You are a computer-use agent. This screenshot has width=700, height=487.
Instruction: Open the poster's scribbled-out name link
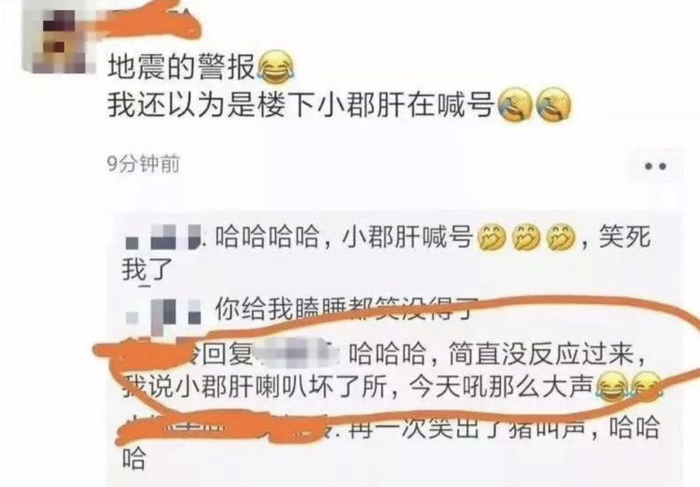pos(147,18)
